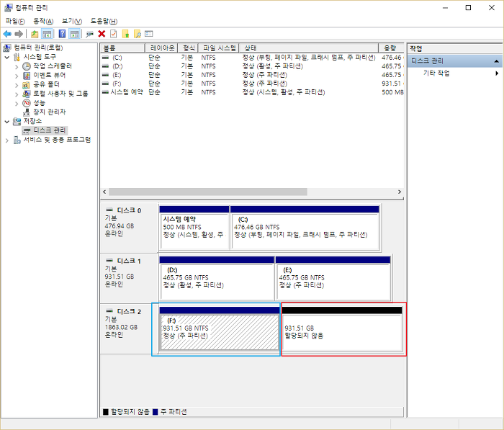This screenshot has width=504, height=430.
Task: Click the gray Forward arrow in toolbar
Action: click(x=19, y=34)
